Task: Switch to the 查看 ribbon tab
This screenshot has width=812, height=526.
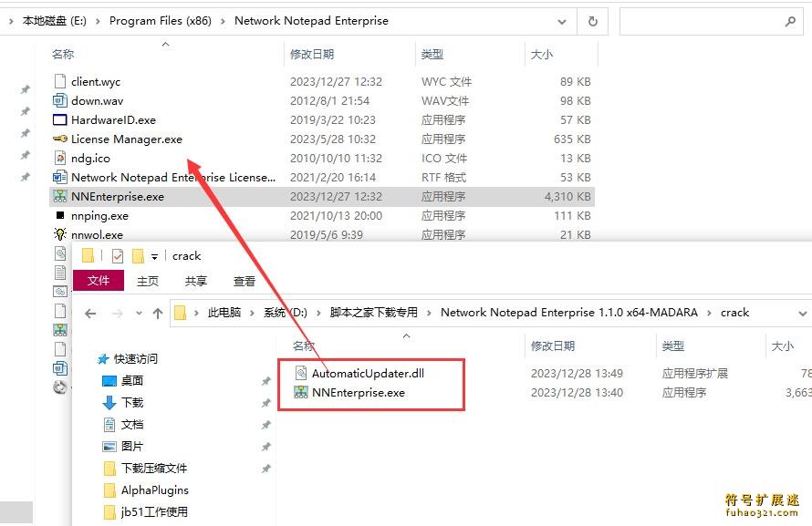Action: tap(243, 281)
